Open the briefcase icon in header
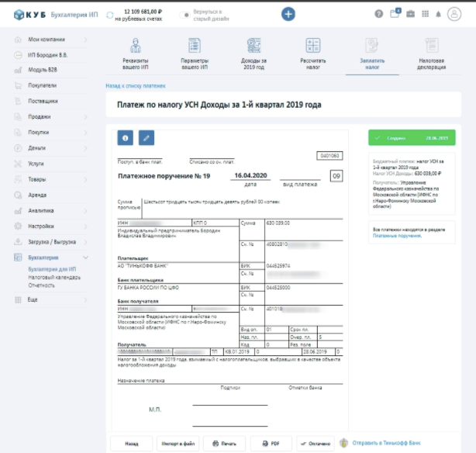 point(410,14)
